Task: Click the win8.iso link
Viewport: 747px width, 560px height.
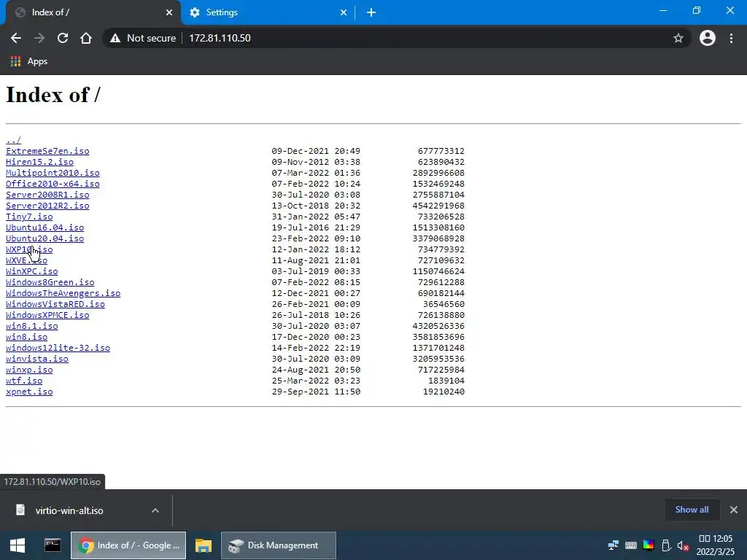Action: (27, 337)
